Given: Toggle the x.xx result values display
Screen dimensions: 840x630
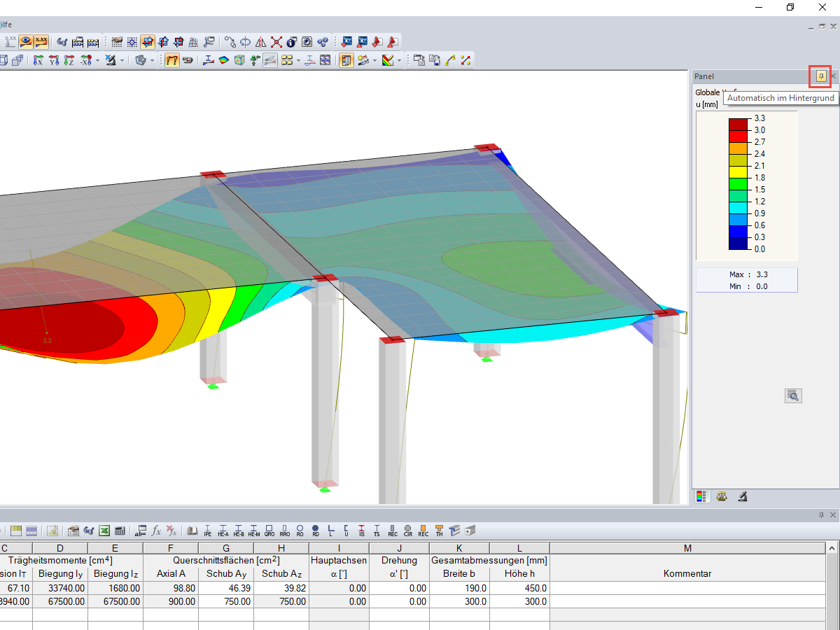Looking at the screenshot, I should point(41,41).
